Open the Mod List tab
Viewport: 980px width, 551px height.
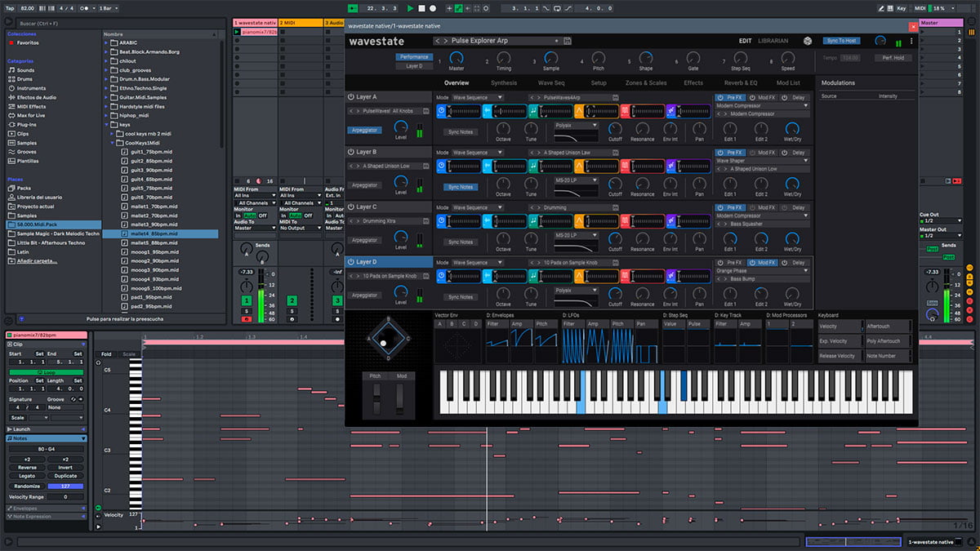788,82
